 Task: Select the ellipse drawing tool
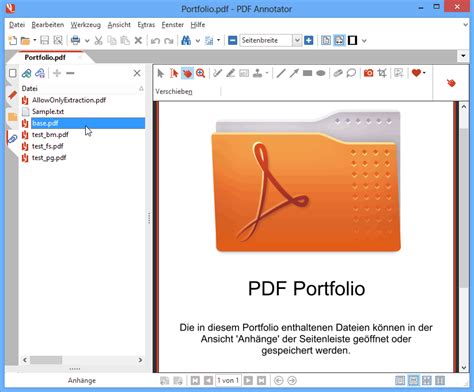point(321,73)
